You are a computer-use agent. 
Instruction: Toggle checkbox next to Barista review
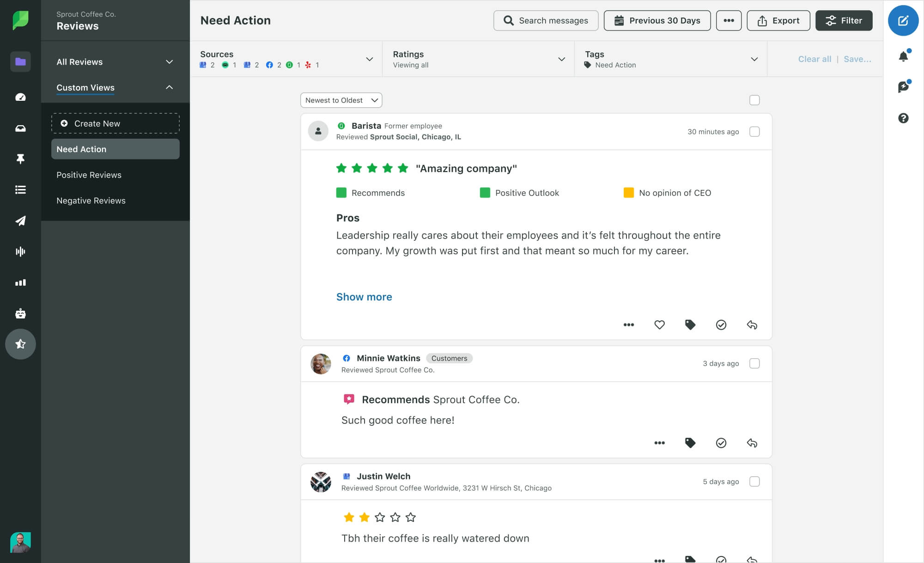click(754, 131)
